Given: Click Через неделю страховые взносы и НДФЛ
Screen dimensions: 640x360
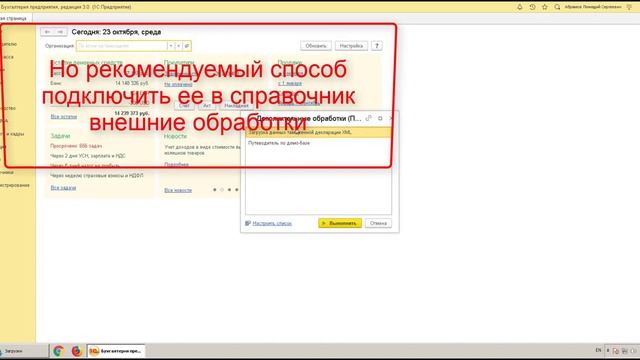Looking at the screenshot, I should click(97, 176).
